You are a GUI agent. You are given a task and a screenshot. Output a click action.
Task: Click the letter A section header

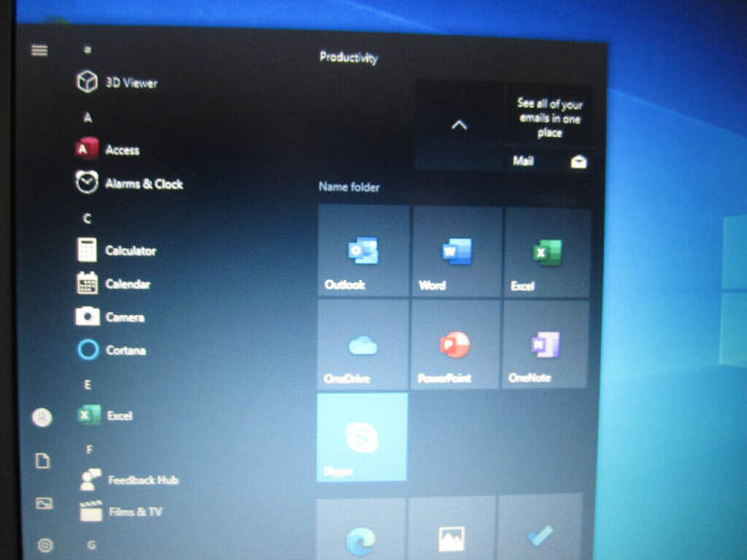point(88,118)
